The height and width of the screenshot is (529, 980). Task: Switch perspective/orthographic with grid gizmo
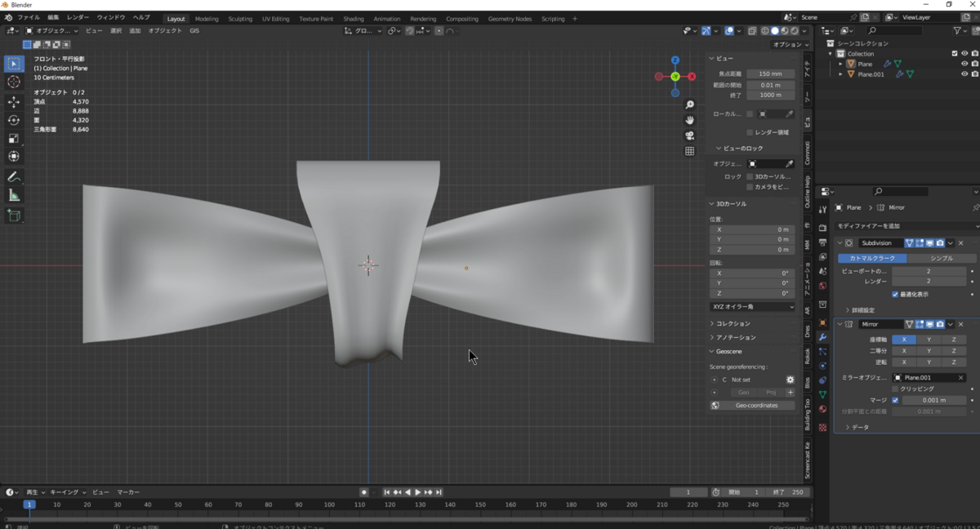(x=690, y=151)
